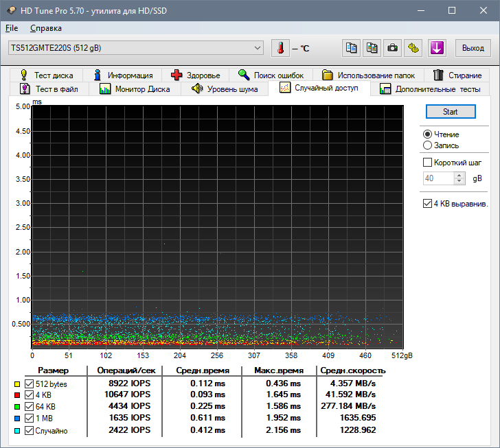Screen dimensions: 500x448
Task: Click the 2.156 ms max time value
Action: pyautogui.click(x=284, y=430)
